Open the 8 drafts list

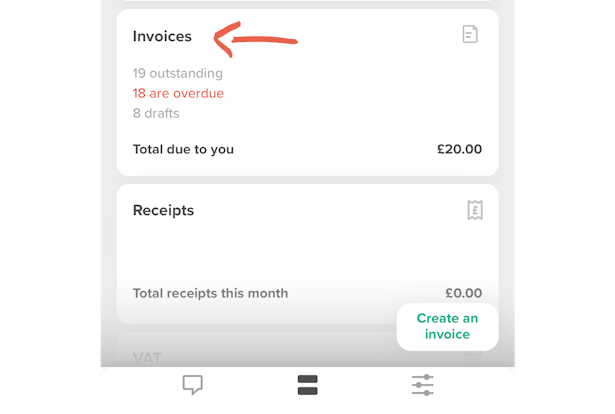pyautogui.click(x=156, y=113)
